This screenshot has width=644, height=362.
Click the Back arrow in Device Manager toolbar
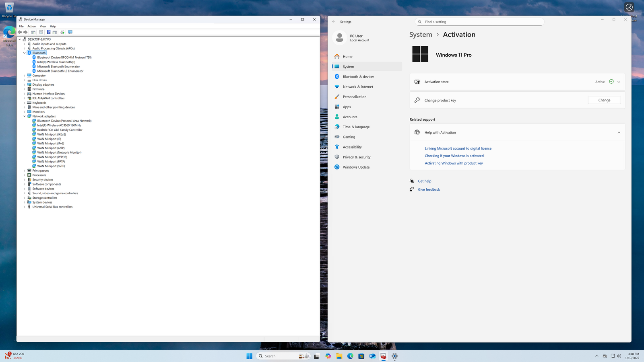[x=20, y=32]
